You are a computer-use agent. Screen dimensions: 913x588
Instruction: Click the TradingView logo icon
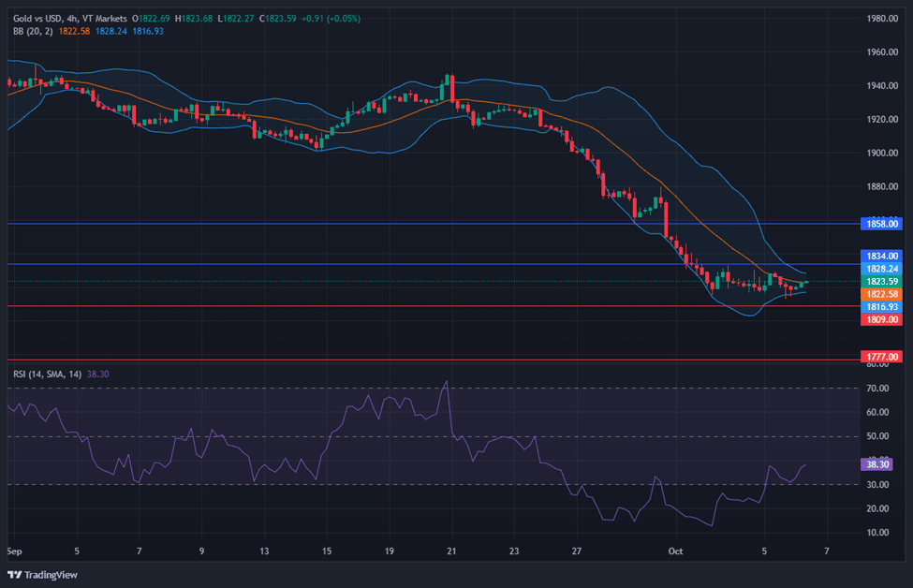14,575
